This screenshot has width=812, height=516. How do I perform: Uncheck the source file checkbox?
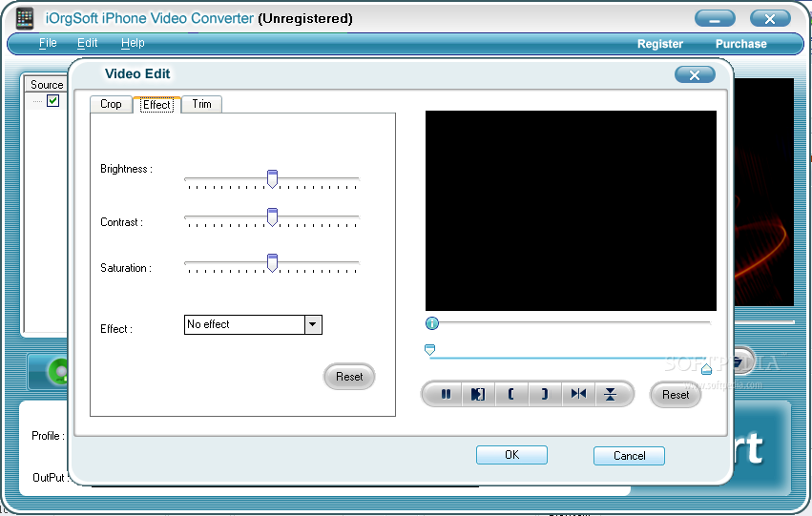point(52,100)
